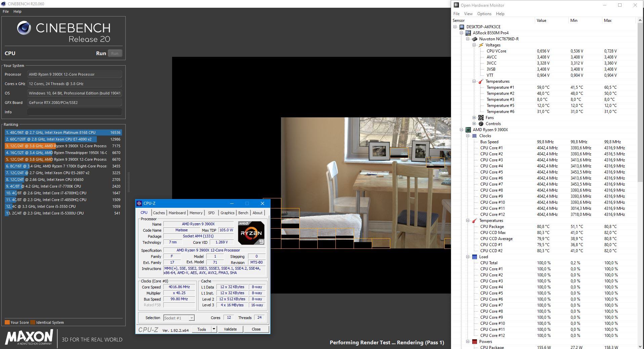Click the Max column header
This screenshot has height=349, width=644.
point(619,21)
